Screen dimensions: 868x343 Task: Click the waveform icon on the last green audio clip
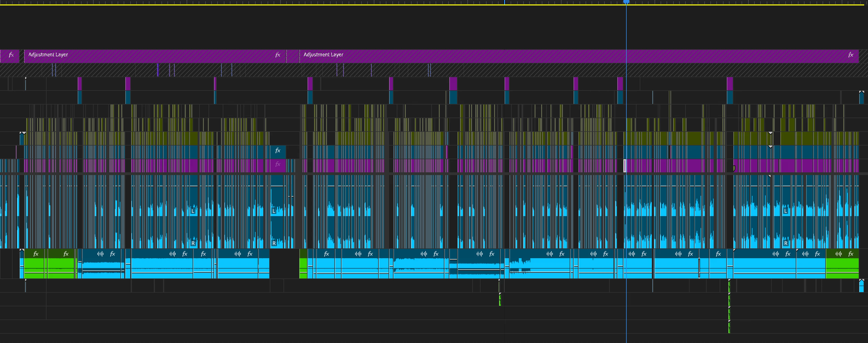coord(839,254)
